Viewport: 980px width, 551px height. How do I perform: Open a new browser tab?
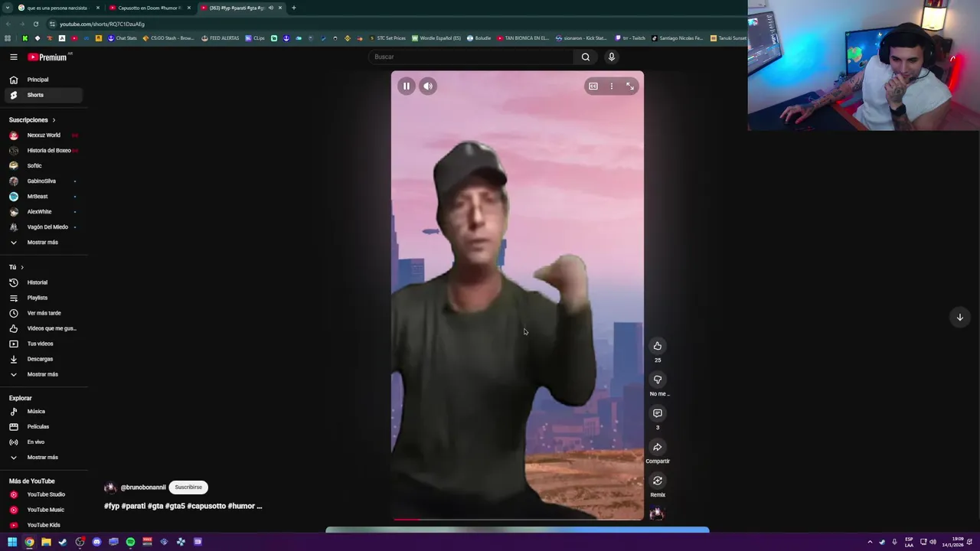click(293, 8)
